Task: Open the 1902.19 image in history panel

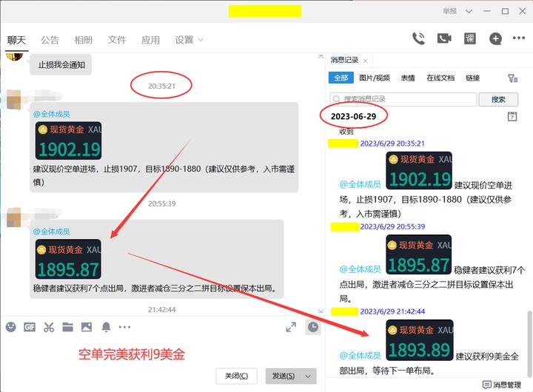Action: pyautogui.click(x=419, y=171)
